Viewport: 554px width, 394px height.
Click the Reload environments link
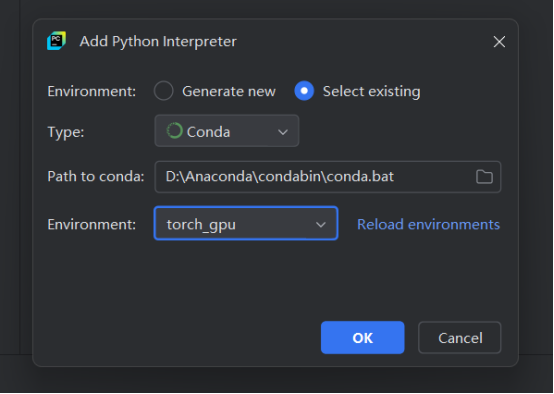[x=428, y=224]
